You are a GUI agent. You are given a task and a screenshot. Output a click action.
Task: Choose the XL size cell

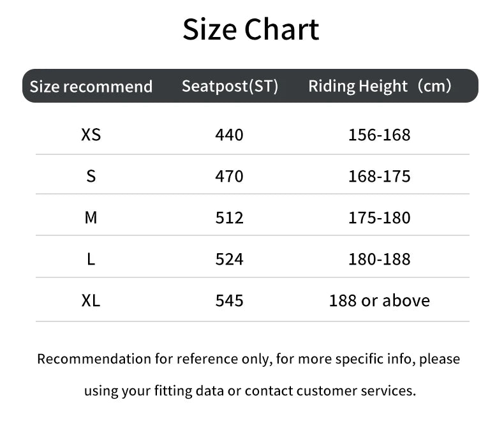pyautogui.click(x=91, y=300)
